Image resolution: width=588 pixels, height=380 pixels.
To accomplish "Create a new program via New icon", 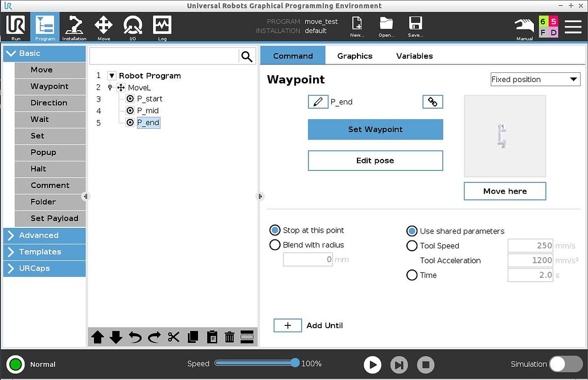I will [357, 27].
